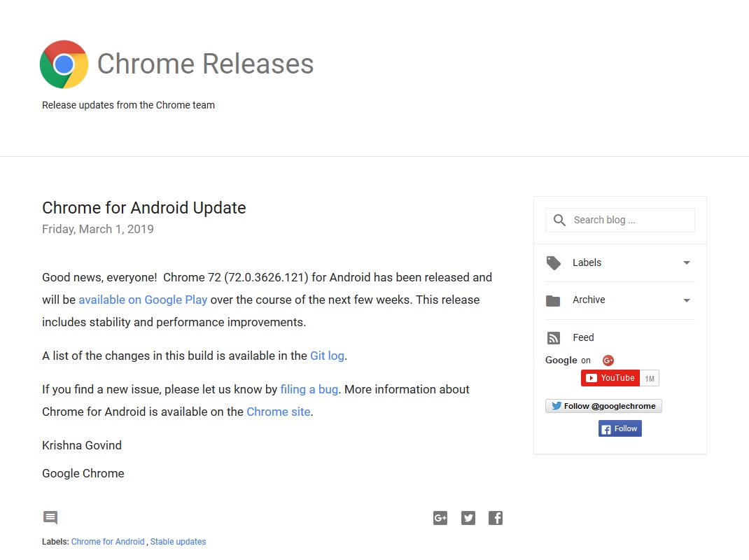Click the Labels tag icon in sidebar

(554, 262)
